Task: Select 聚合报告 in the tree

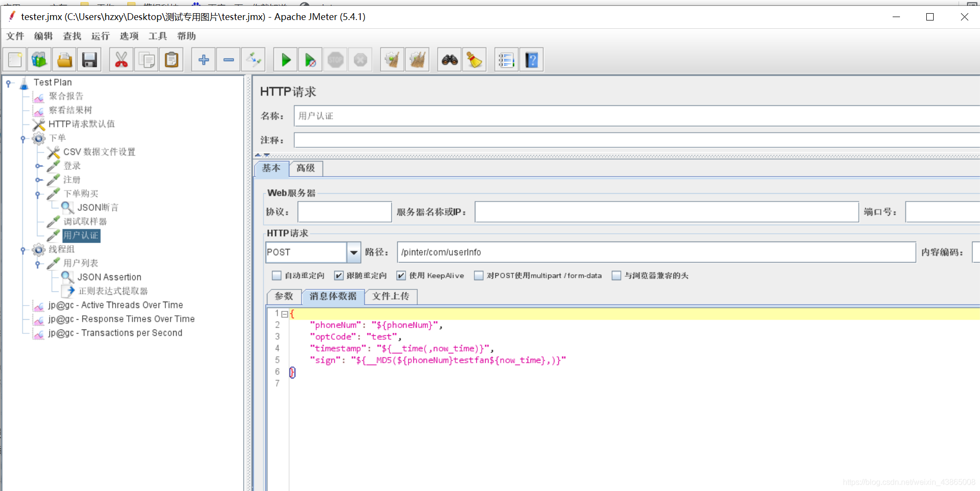Action: click(66, 96)
